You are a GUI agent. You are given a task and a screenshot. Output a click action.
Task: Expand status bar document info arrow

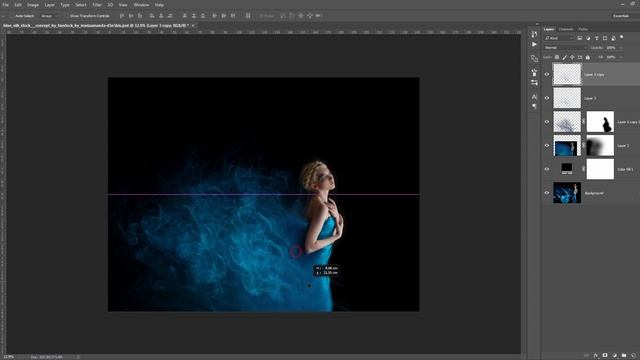click(x=78, y=357)
